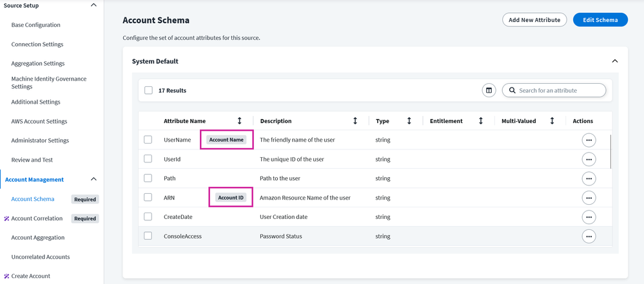Open Machine Identity Governance Settings
Viewport: 644px width, 284px height.
49,82
